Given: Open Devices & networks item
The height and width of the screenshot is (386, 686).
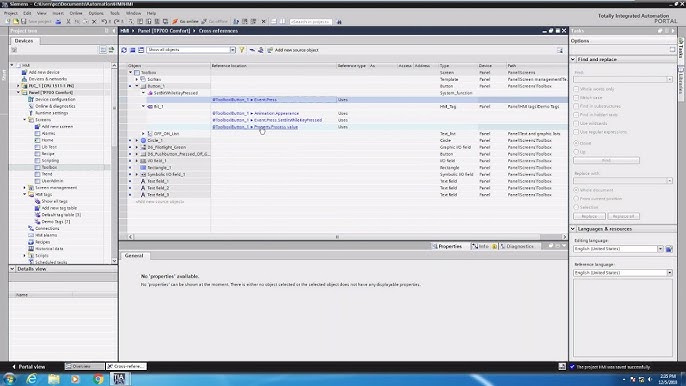Looking at the screenshot, I should [x=47, y=79].
